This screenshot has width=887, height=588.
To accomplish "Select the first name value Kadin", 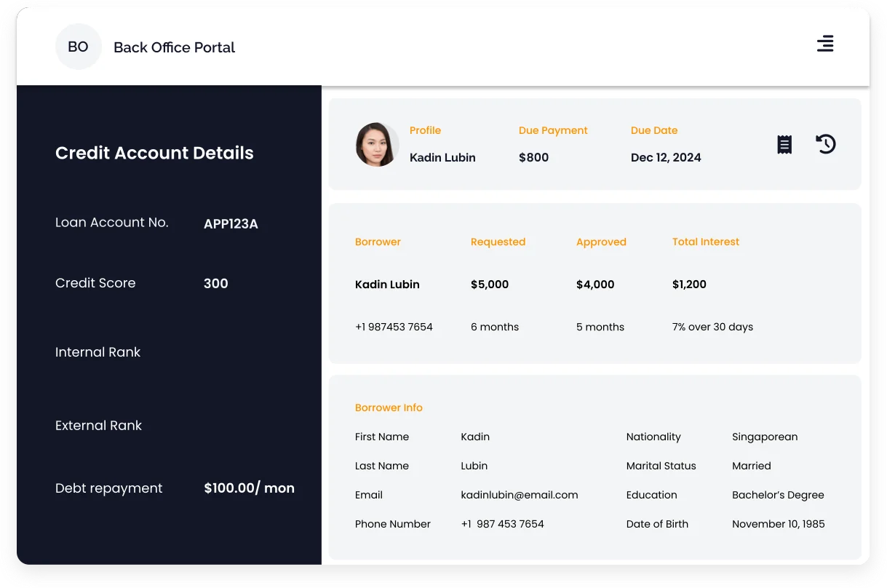I will click(475, 437).
